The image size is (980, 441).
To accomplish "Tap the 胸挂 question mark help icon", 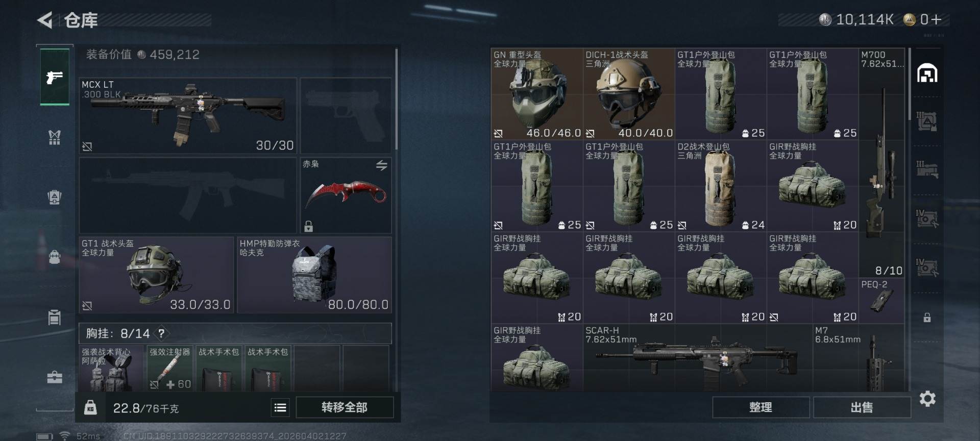I will [x=161, y=333].
